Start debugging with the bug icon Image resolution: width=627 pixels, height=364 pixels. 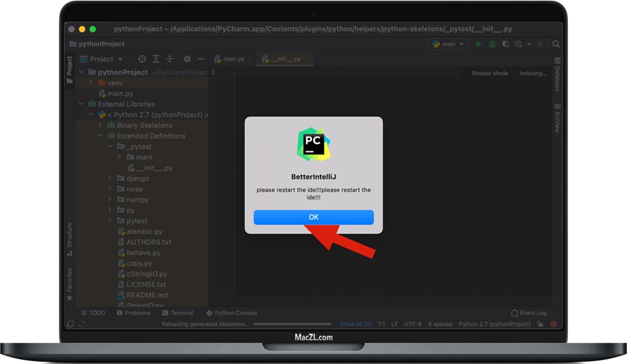[492, 44]
